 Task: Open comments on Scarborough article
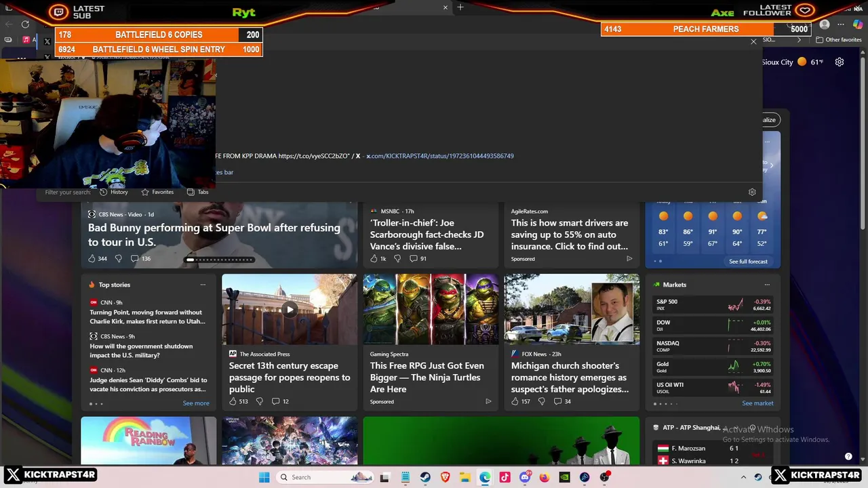pyautogui.click(x=418, y=258)
